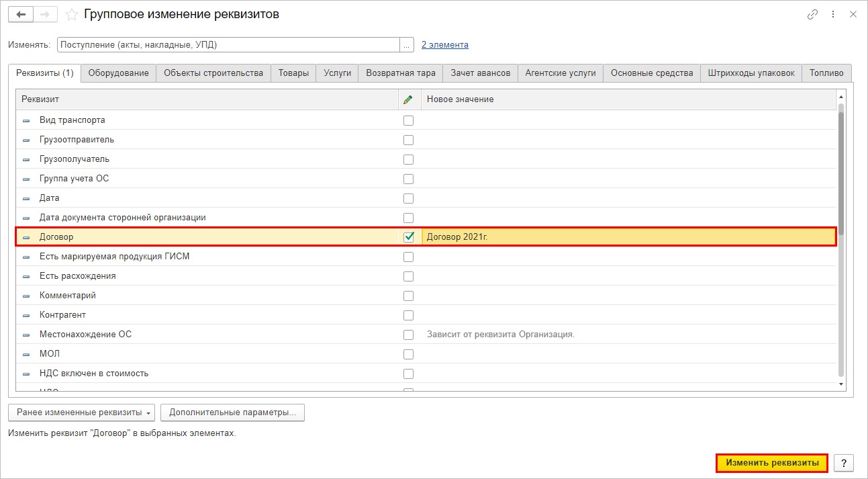Open the Объекты строительства tab
This screenshot has height=479, width=868.
coord(213,73)
